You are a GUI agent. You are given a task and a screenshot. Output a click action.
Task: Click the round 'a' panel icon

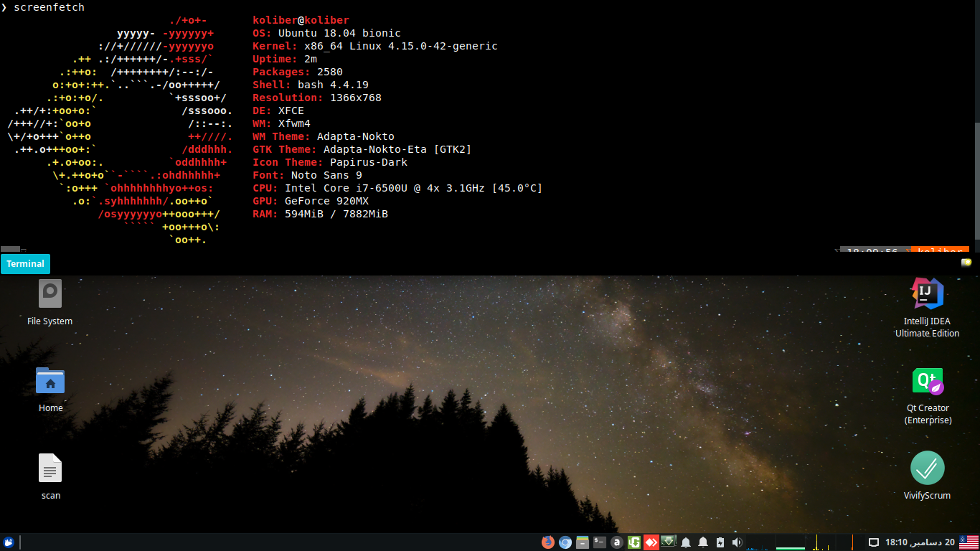point(617,542)
